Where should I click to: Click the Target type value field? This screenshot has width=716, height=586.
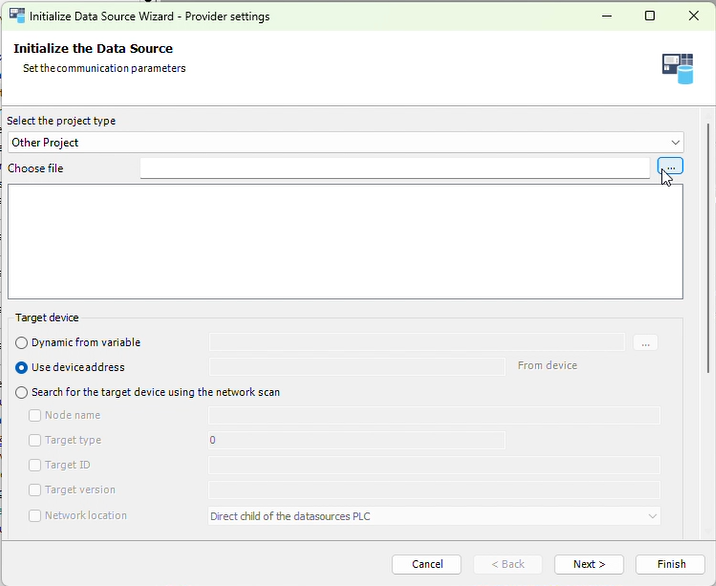click(x=357, y=440)
